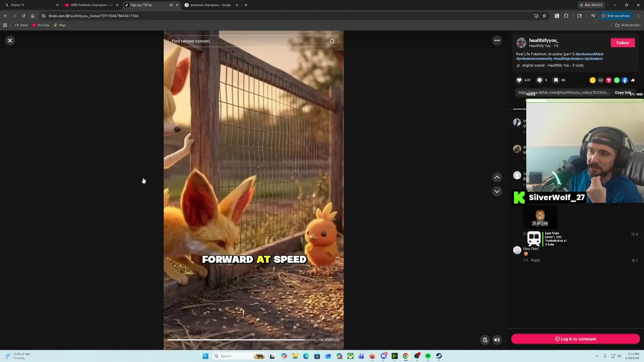Share video to WhatsApp

(x=617, y=80)
